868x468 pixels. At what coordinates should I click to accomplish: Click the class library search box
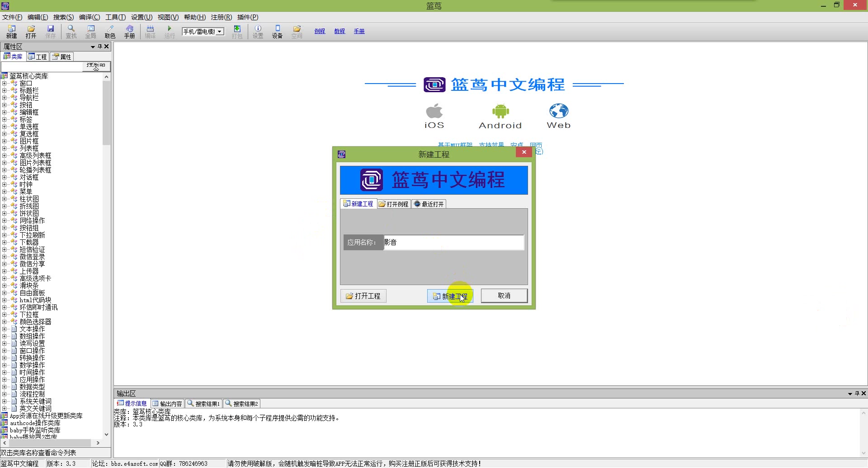coord(42,67)
